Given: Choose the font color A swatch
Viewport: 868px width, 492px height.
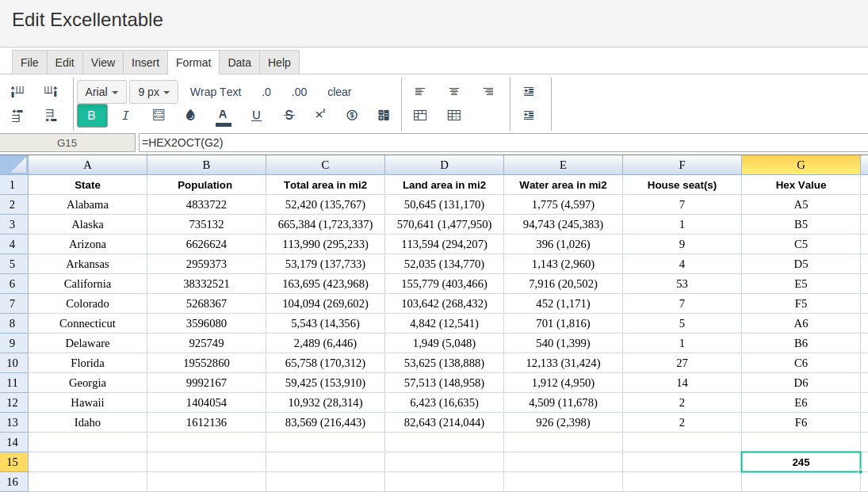Looking at the screenshot, I should 223,116.
